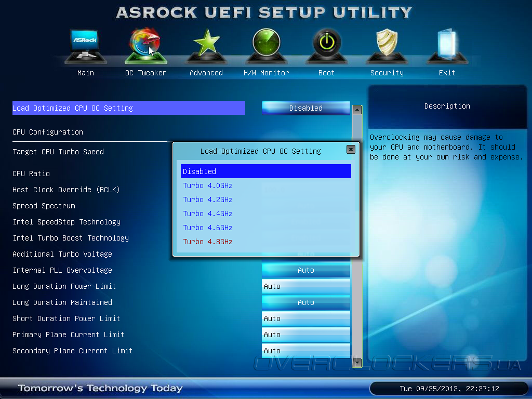Select Host Clock Override (BCLK) row

click(x=66, y=190)
